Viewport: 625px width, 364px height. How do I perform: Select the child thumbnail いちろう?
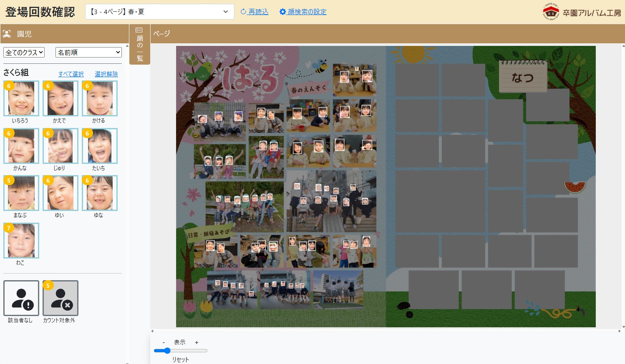[21, 98]
